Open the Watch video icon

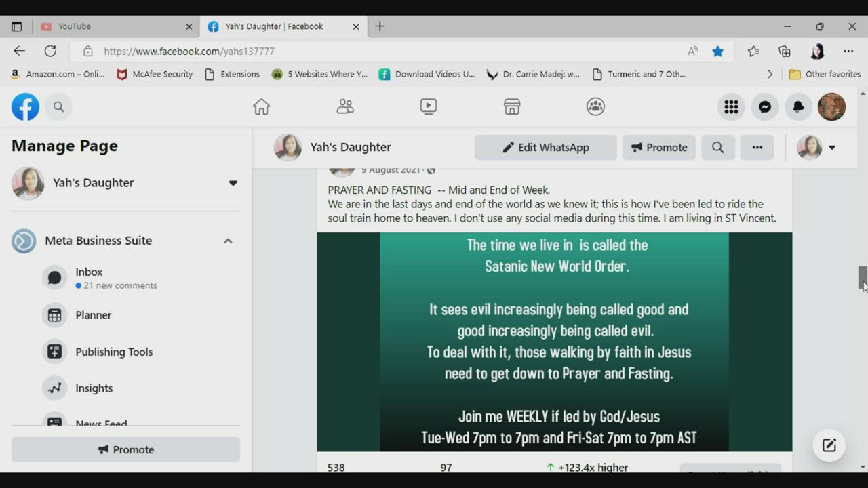(428, 106)
